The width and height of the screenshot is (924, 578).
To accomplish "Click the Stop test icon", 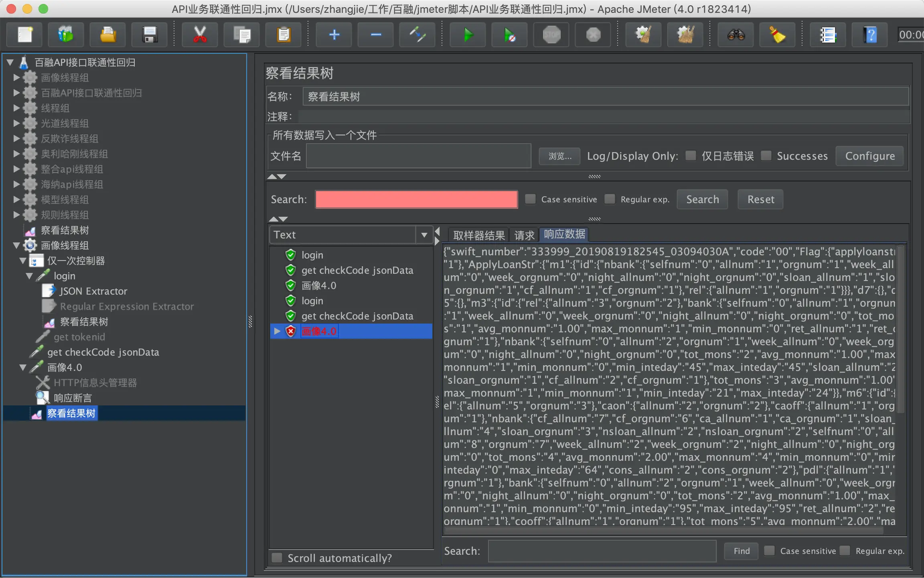I will point(551,35).
